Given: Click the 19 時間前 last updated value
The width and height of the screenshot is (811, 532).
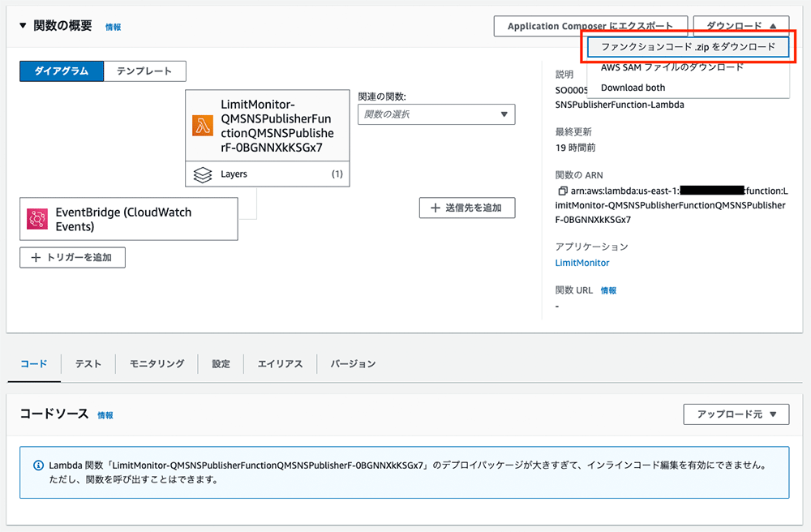Looking at the screenshot, I should coord(575,148).
